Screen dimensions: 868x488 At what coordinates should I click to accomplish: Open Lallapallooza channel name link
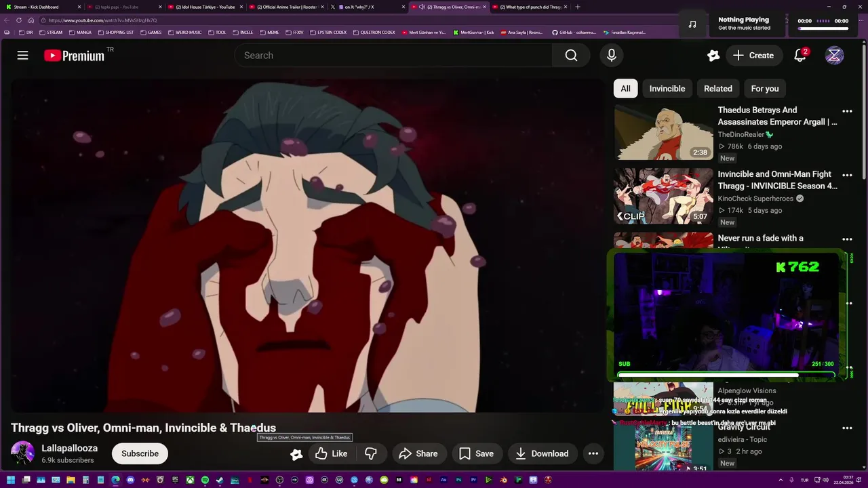[x=69, y=448]
